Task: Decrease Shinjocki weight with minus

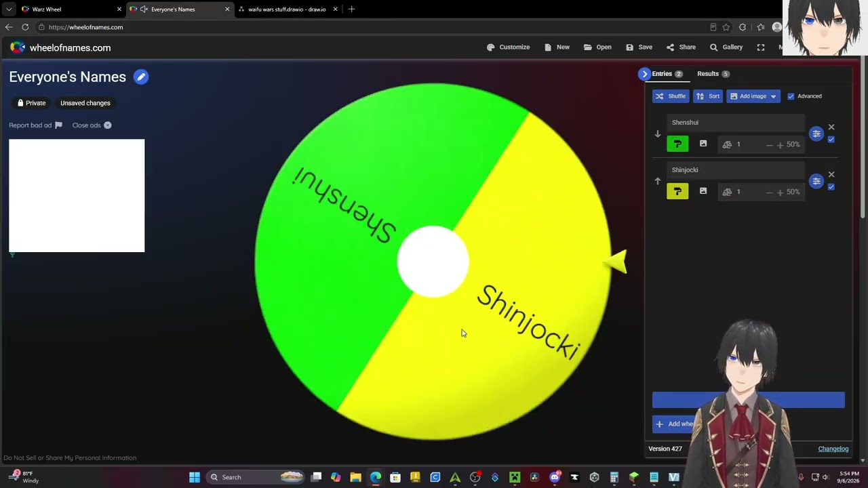Action: coord(769,192)
